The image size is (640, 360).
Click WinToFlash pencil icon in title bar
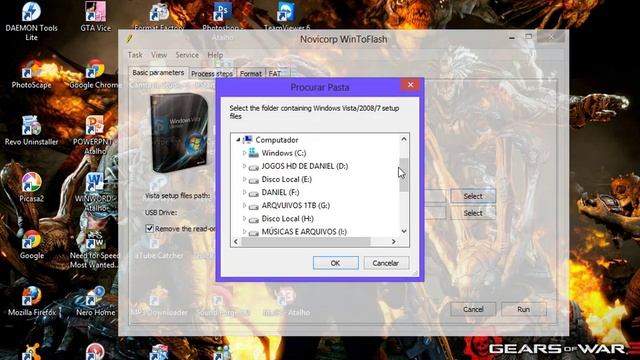pyautogui.click(x=129, y=39)
